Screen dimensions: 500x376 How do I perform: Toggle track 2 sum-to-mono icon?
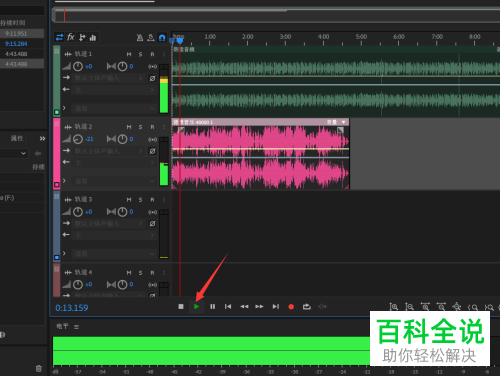[x=153, y=139]
